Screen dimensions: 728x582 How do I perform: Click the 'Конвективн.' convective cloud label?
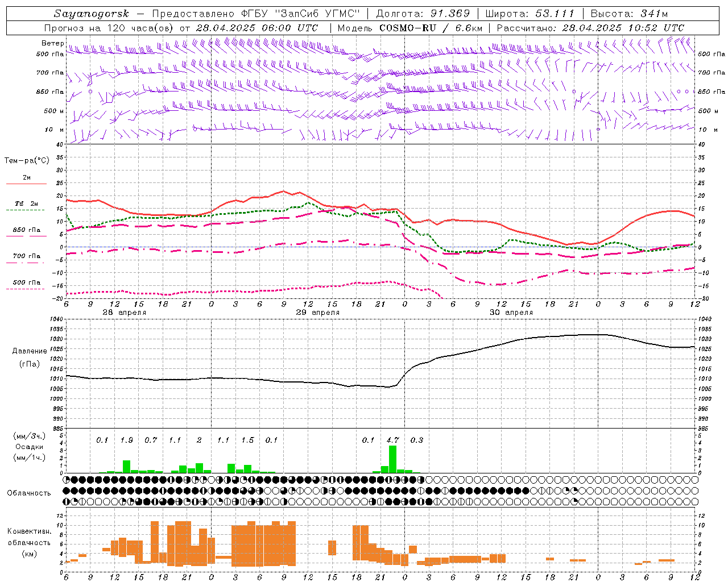(x=30, y=531)
